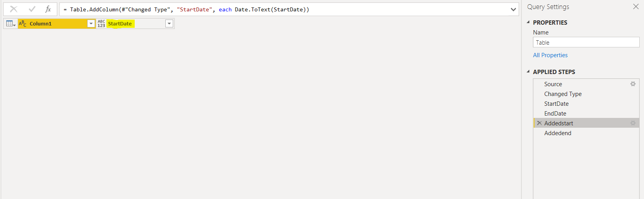The width and height of the screenshot is (644, 199).
Task: Collapse the APPLIED STEPS section
Action: coord(528,72)
